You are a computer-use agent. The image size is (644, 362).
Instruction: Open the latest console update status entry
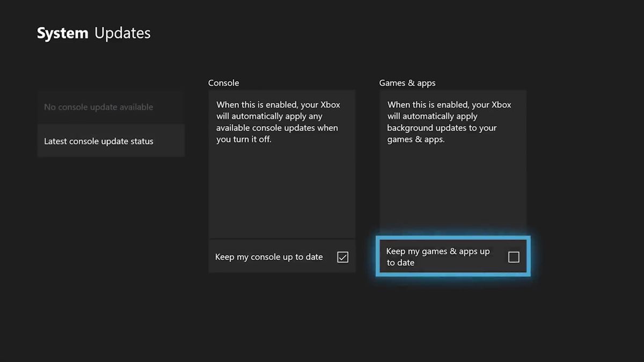[99, 141]
